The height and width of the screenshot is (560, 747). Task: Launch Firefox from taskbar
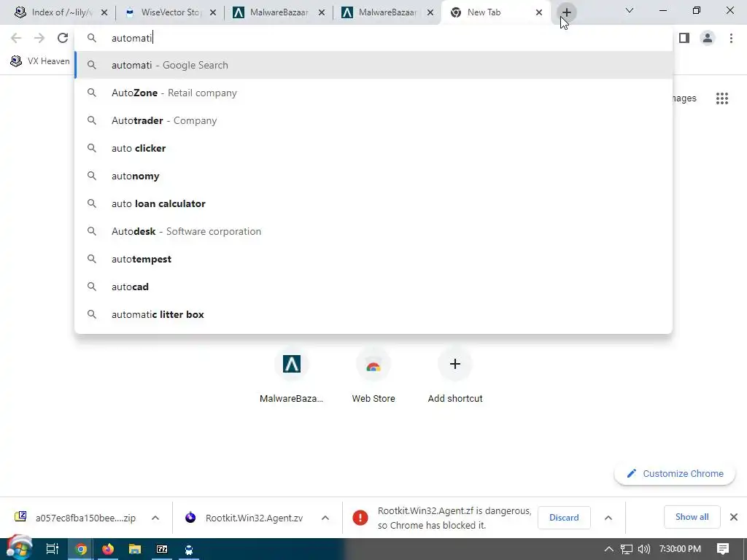[x=108, y=549]
